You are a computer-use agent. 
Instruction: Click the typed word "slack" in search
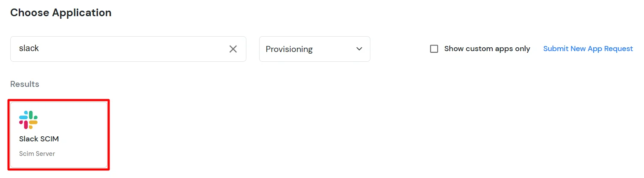(29, 49)
